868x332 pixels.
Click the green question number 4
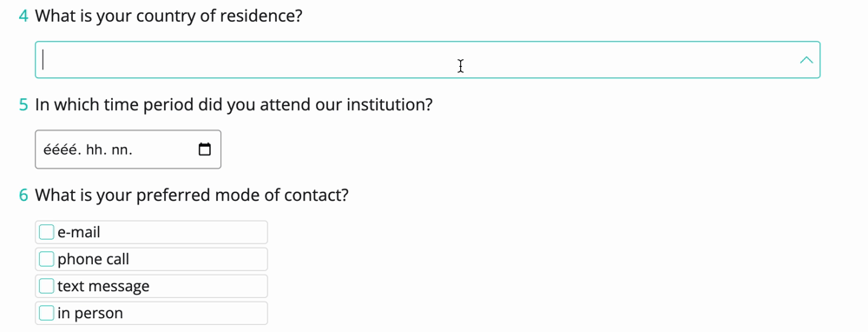pos(23,16)
